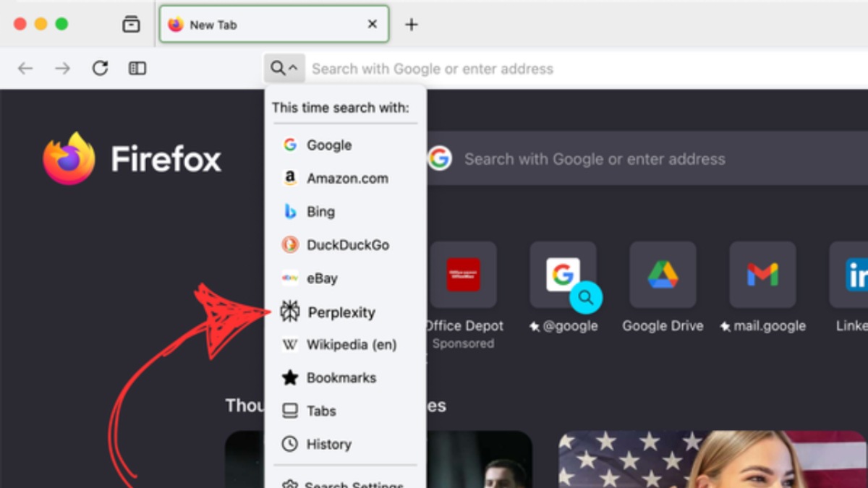Click the Firefox View icon
The height and width of the screenshot is (488, 868).
[131, 25]
